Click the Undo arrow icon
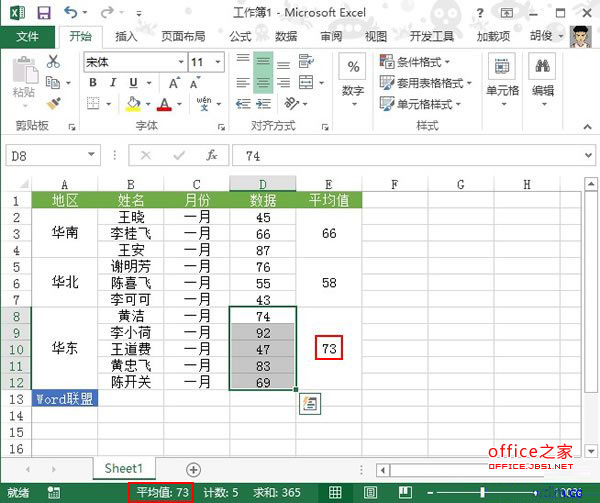Image resolution: width=600 pixels, height=503 pixels. [x=70, y=13]
